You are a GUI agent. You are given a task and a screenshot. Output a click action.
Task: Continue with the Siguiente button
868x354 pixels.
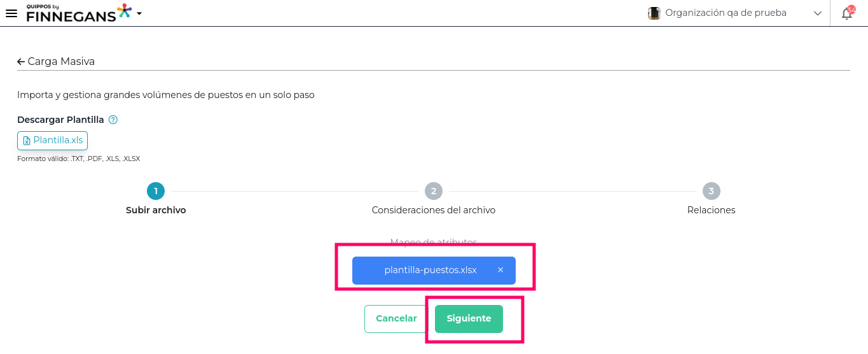coord(469,319)
